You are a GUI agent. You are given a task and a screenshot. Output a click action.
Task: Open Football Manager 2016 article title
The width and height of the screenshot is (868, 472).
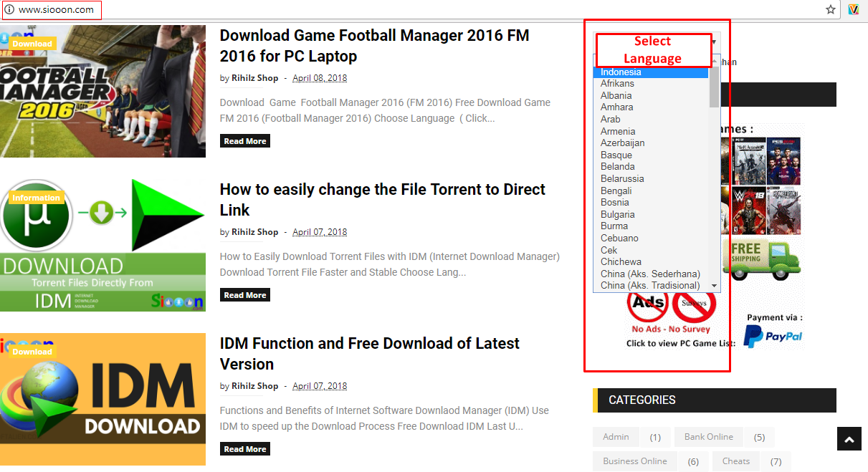coord(374,46)
